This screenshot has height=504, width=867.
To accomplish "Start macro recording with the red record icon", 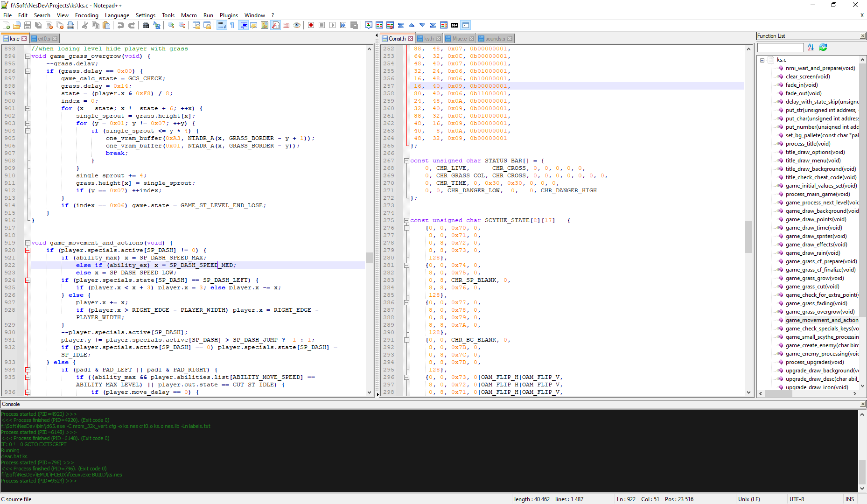I will [311, 25].
